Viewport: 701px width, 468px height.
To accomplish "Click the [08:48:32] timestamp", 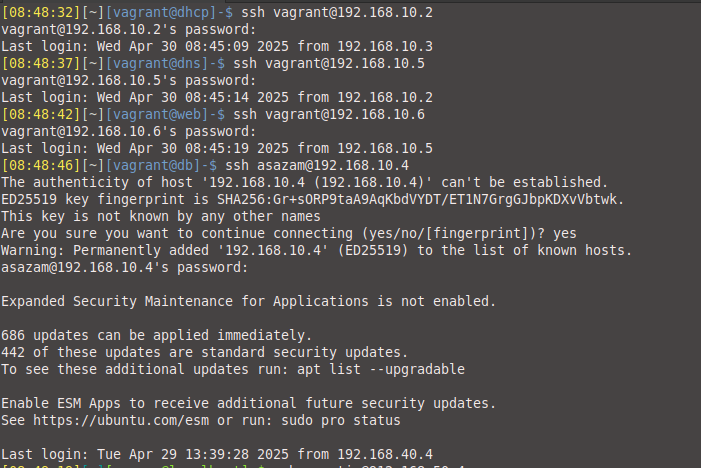I will click(x=41, y=13).
